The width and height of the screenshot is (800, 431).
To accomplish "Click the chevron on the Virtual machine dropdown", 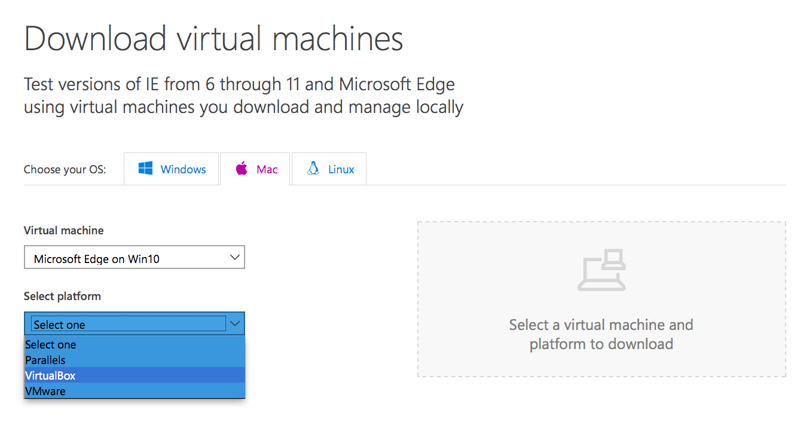I will point(235,258).
